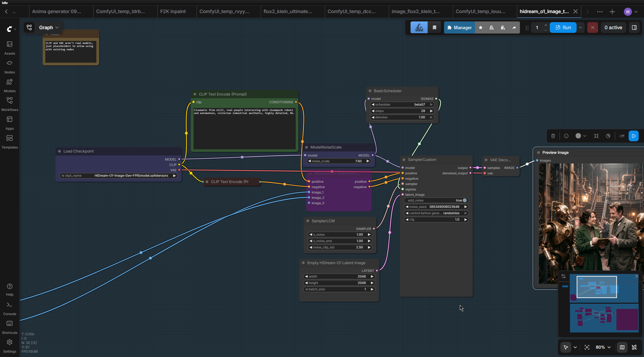Open the Workflows sidebar panel
Image resolution: width=644 pixels, height=357 pixels.
9,104
